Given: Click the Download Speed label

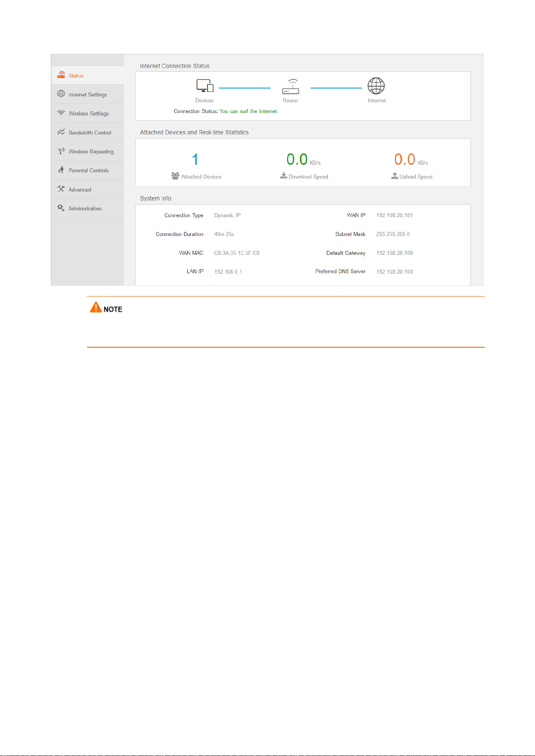Looking at the screenshot, I should coord(308,177).
